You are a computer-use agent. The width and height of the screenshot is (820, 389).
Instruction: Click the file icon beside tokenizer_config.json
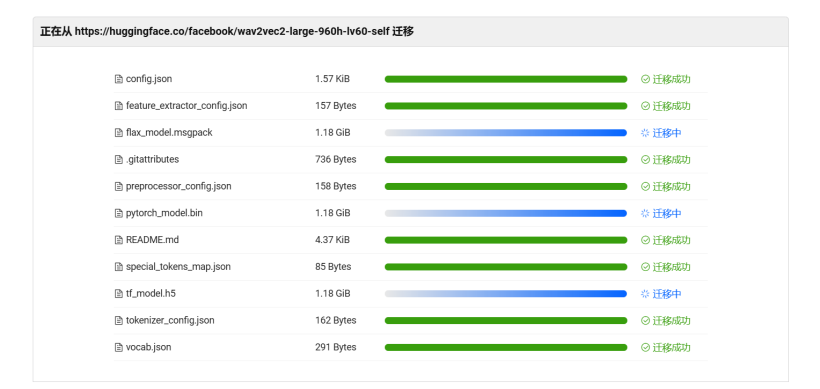[119, 321]
